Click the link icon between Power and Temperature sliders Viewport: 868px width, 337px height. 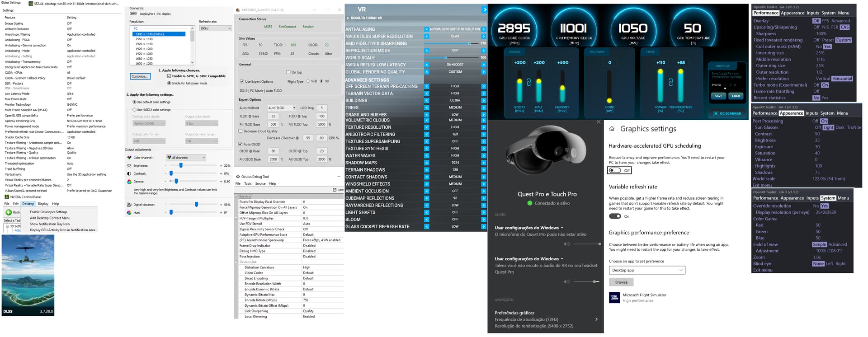[x=670, y=83]
